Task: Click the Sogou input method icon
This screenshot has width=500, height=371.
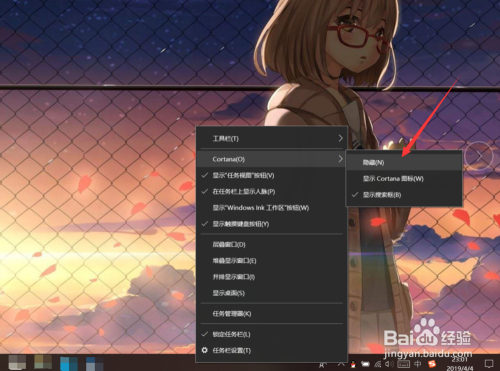Action: pyautogui.click(x=432, y=364)
